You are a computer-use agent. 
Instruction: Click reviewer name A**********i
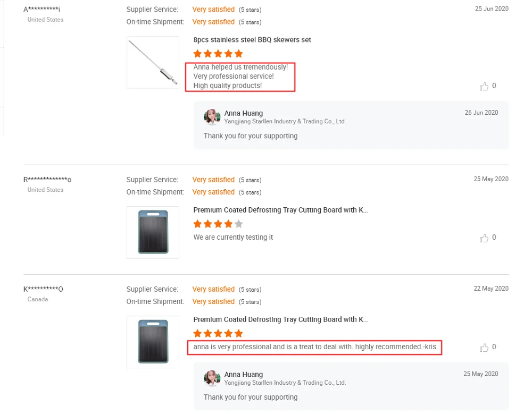(x=41, y=10)
